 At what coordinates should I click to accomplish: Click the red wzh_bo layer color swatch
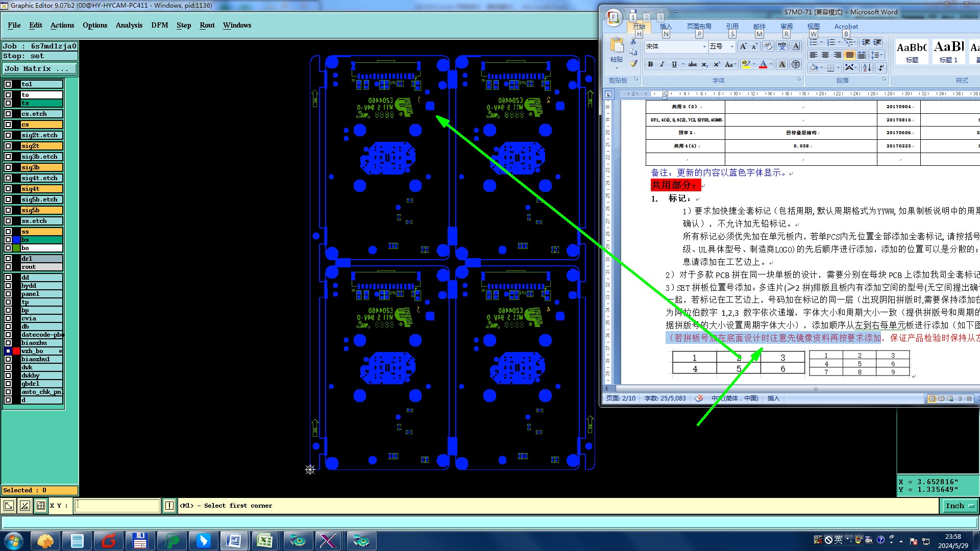[16, 351]
